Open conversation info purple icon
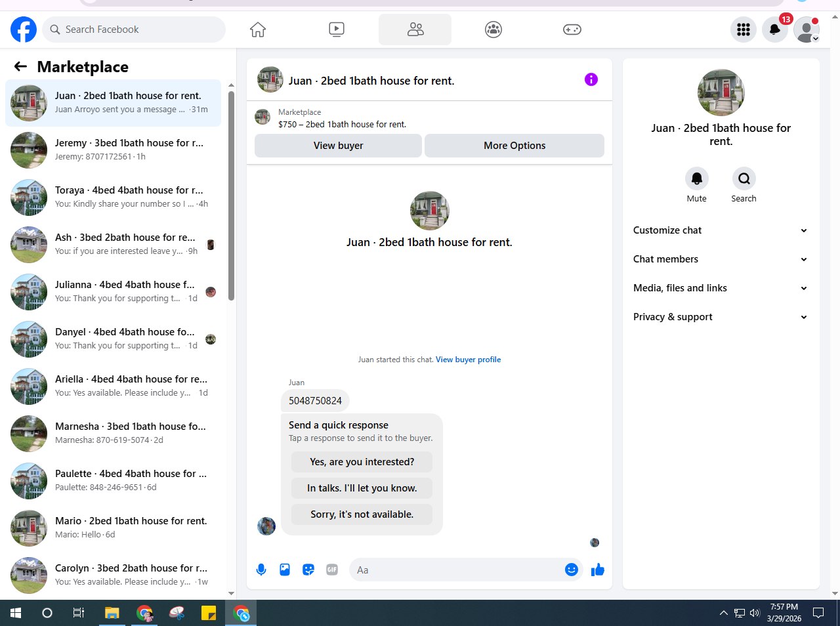This screenshot has height=626, width=840. (591, 79)
